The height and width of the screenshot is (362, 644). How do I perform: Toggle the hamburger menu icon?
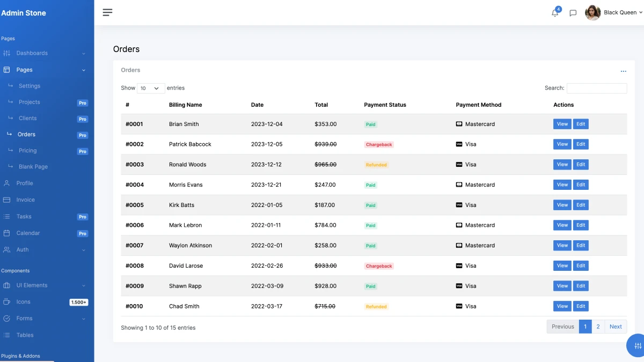tap(107, 12)
